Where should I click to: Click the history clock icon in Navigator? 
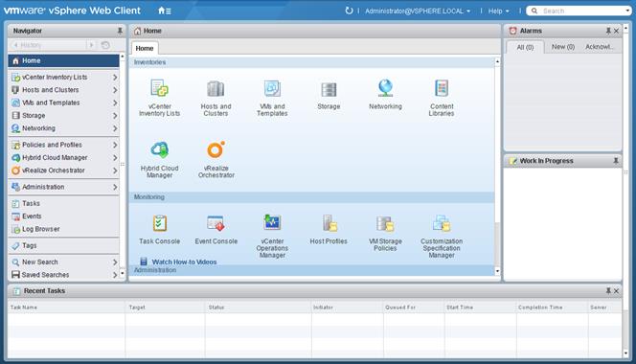[x=105, y=45]
